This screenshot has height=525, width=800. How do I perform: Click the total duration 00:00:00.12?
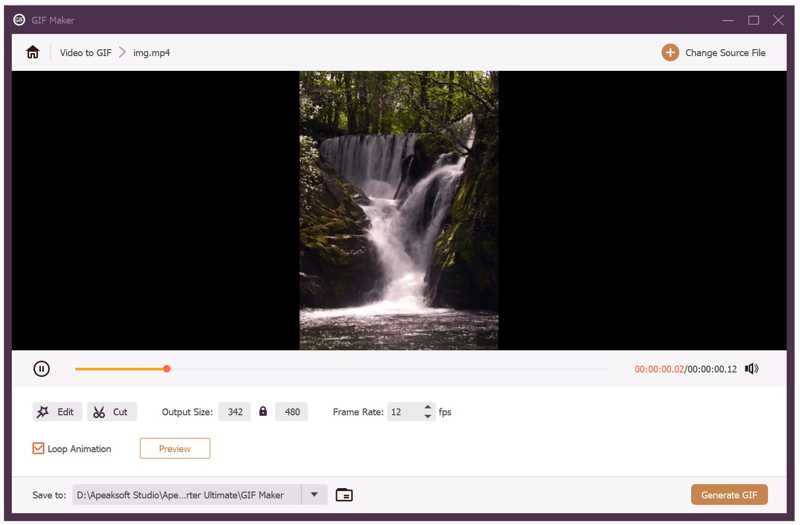click(x=712, y=369)
